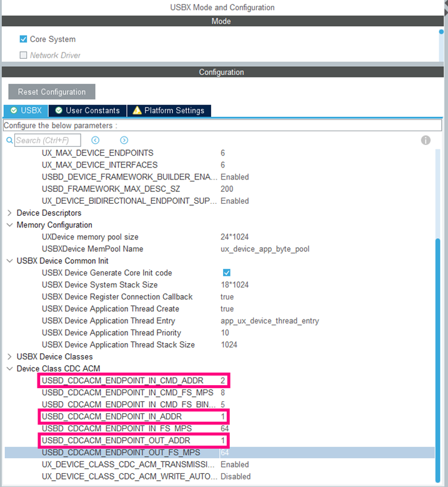Screen dimensions: 448x487
Task: Edit USBX Device System Stack Size 18*1024
Action: pos(235,285)
